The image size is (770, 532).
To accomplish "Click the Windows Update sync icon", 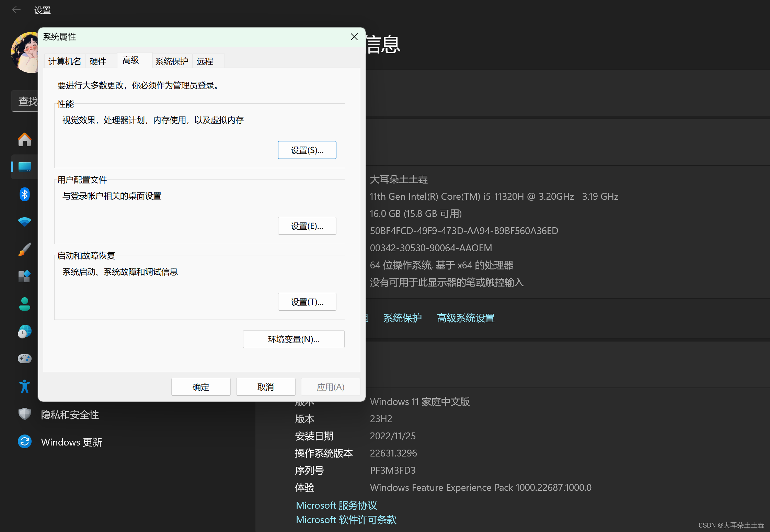I will 24,442.
